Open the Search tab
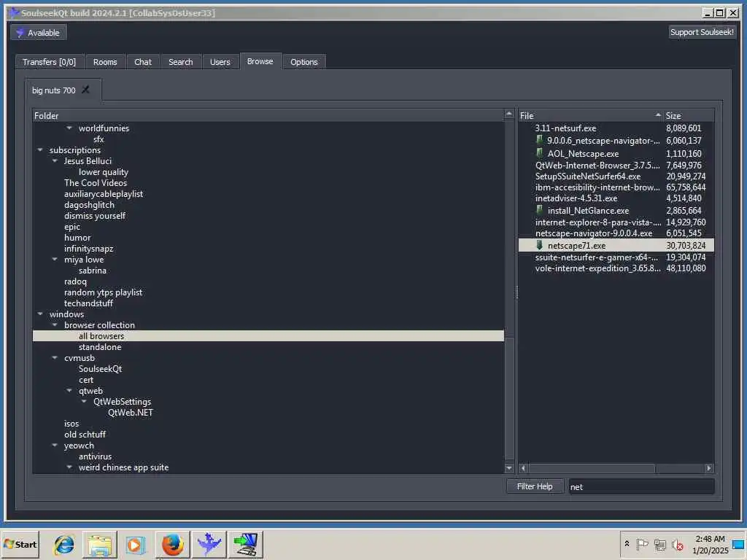747x560 pixels. pos(181,62)
